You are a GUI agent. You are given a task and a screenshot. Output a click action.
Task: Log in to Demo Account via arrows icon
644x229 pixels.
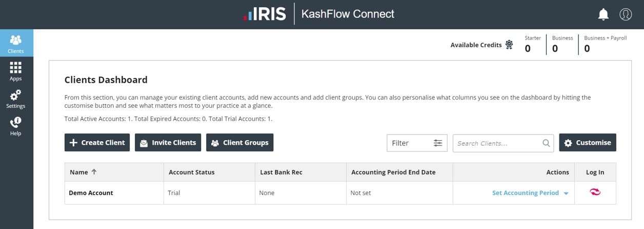[595, 193]
